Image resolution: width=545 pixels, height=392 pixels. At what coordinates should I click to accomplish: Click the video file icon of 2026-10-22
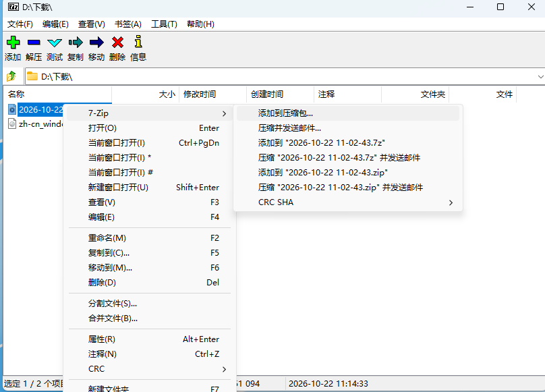tap(12, 109)
